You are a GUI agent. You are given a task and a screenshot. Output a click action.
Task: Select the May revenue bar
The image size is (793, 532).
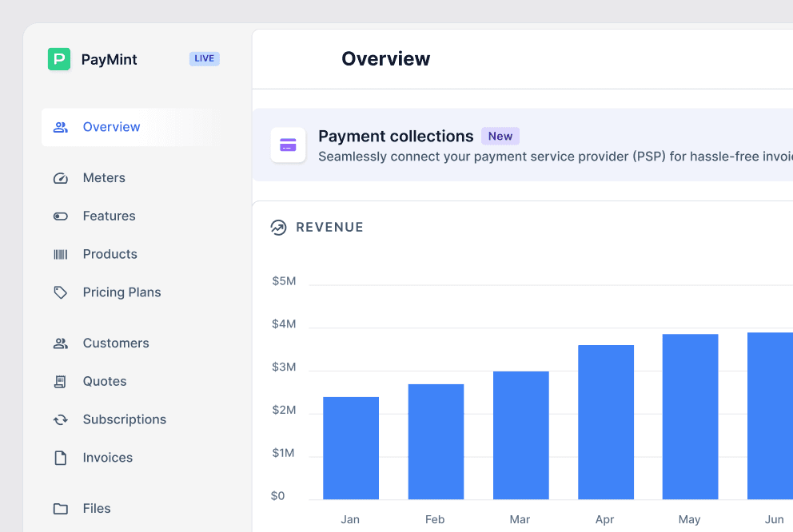pyautogui.click(x=691, y=417)
